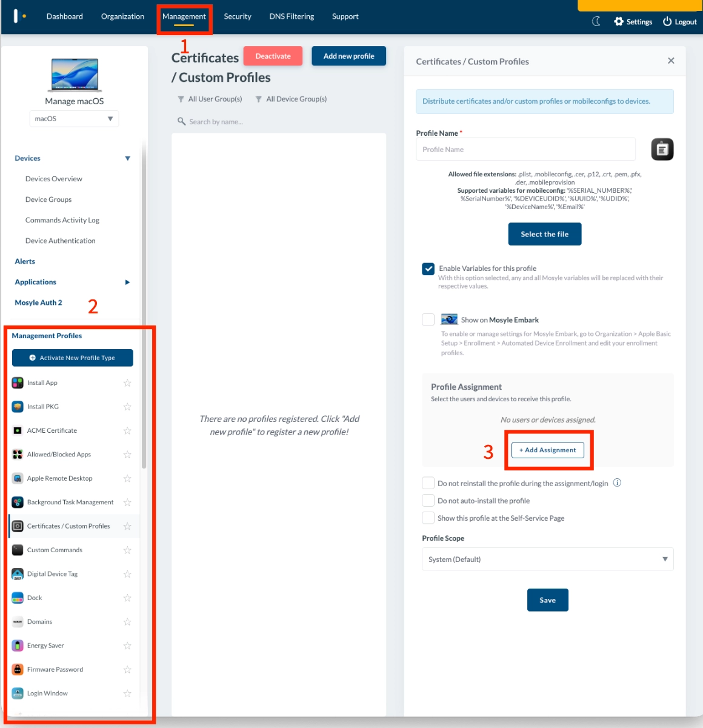This screenshot has width=703, height=728.
Task: Click the Save button
Action: click(x=547, y=600)
